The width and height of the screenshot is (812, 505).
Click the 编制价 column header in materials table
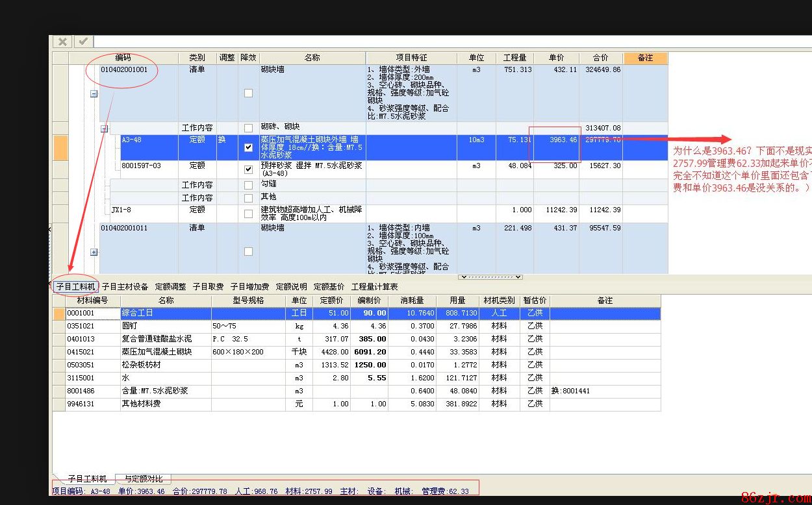coord(369,301)
